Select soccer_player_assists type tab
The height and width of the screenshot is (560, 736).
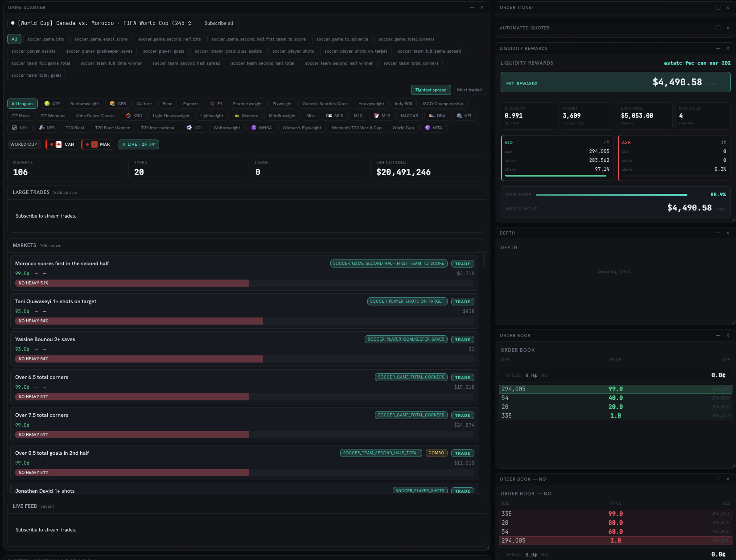point(33,51)
